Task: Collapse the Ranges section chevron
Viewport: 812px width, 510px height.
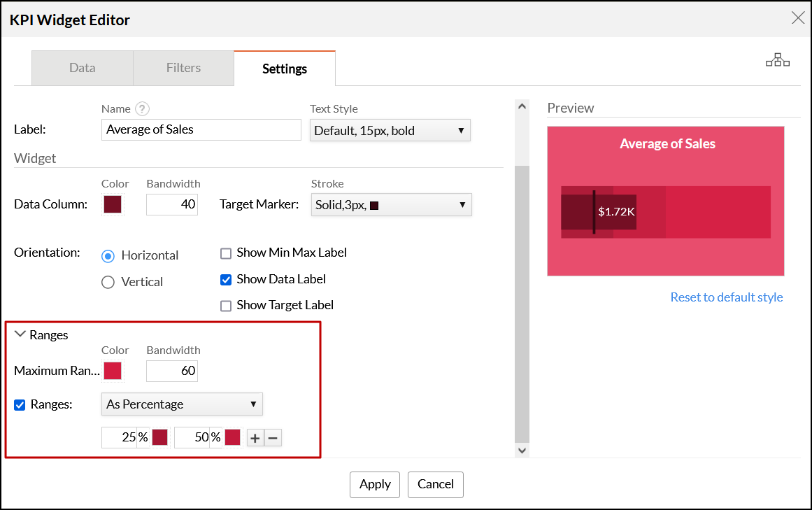Action: [x=20, y=334]
